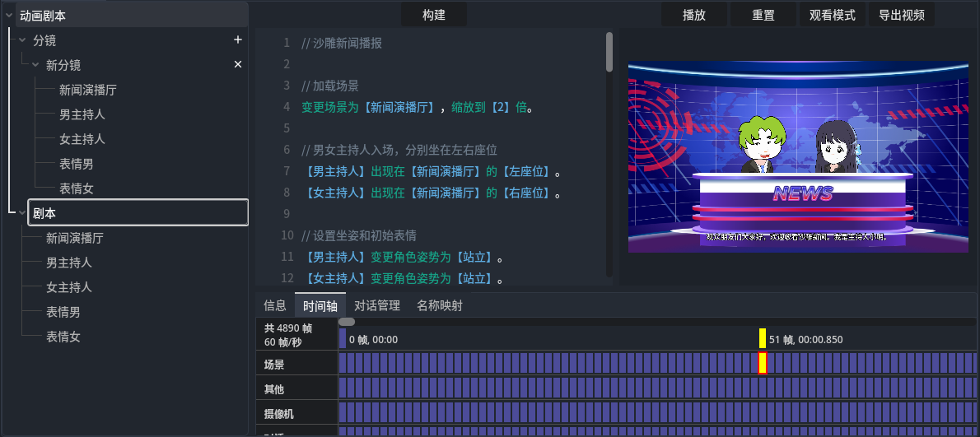Collapse the 分镜 tree node

(x=22, y=40)
